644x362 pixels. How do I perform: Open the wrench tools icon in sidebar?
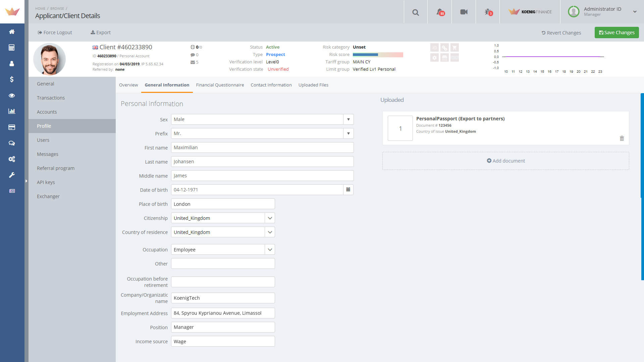pyautogui.click(x=12, y=175)
